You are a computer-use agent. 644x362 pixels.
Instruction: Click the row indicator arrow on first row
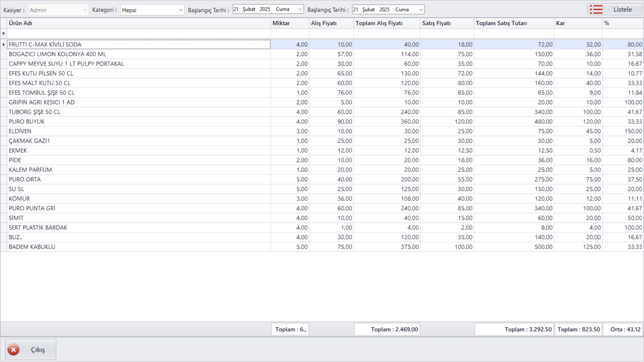4,45
